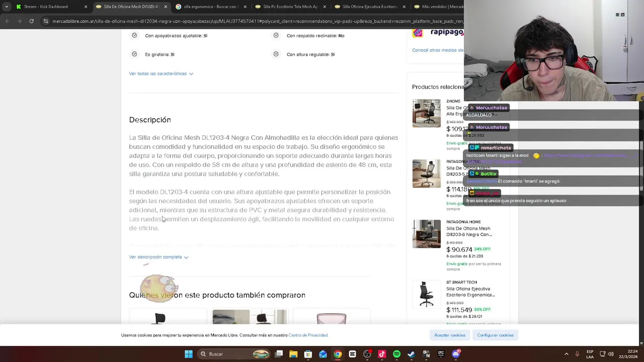Open ESP LAA language switcher
The height and width of the screenshot is (362, 644).
pyautogui.click(x=590, y=354)
